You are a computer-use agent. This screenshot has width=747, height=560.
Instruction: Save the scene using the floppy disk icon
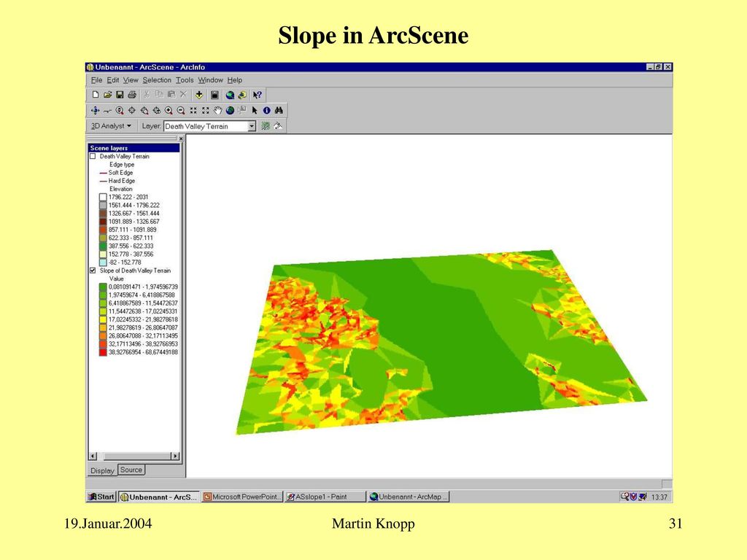[120, 95]
